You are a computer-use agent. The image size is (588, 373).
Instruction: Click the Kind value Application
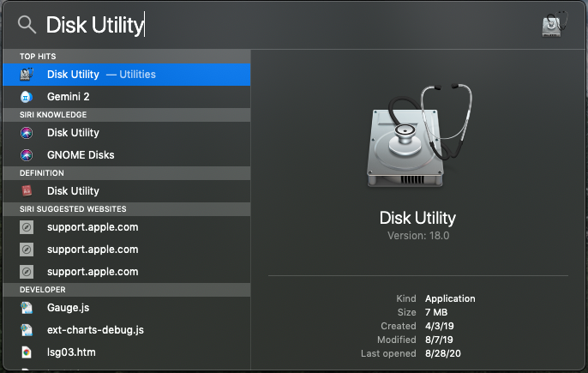tap(450, 298)
